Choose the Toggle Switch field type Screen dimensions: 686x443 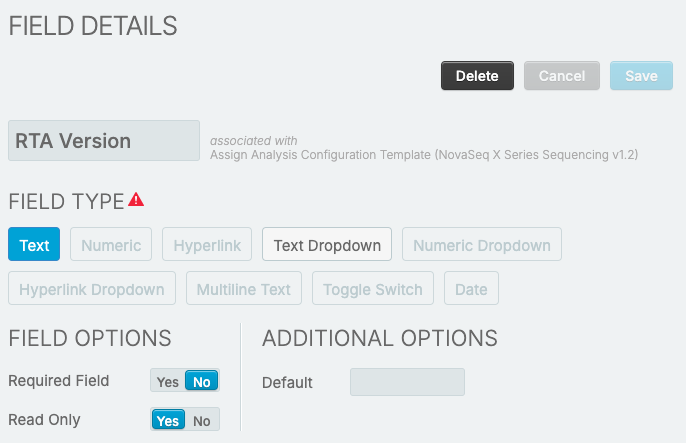pyautogui.click(x=373, y=289)
